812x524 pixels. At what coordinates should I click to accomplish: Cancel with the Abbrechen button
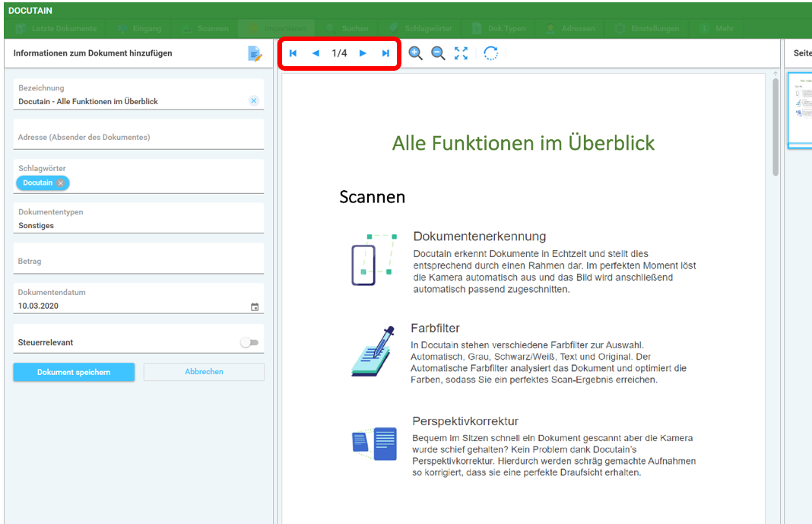point(204,372)
